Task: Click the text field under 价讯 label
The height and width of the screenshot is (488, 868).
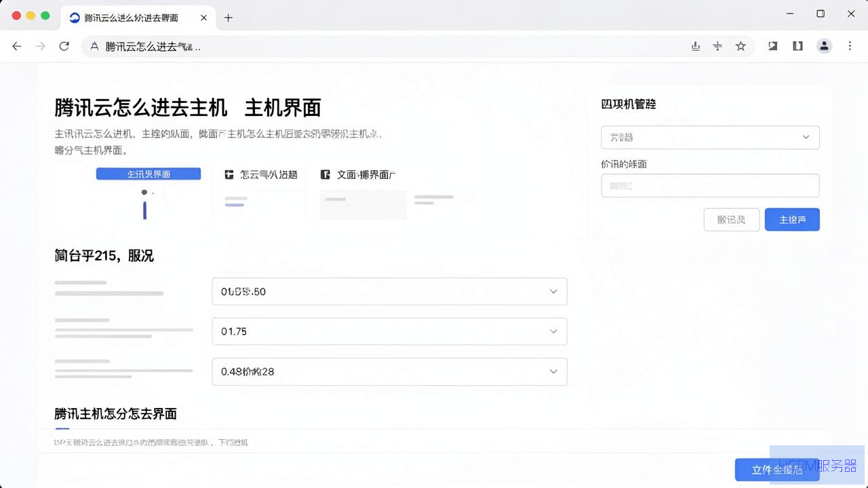Action: pyautogui.click(x=710, y=186)
